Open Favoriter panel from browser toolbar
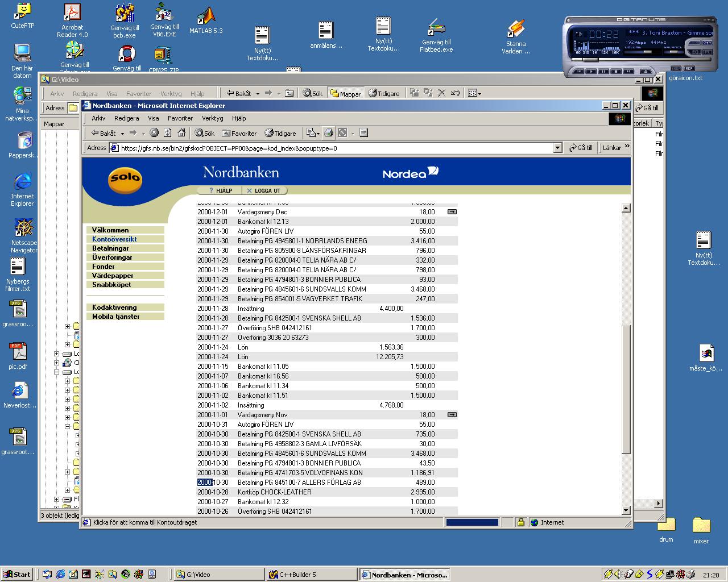 coord(239,133)
